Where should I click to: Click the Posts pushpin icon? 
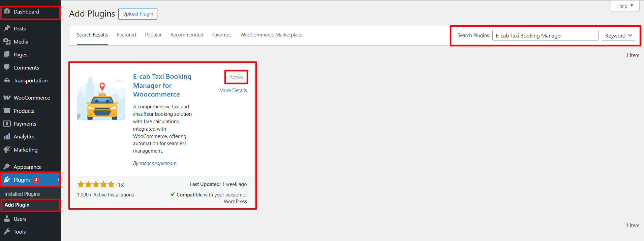(x=7, y=28)
